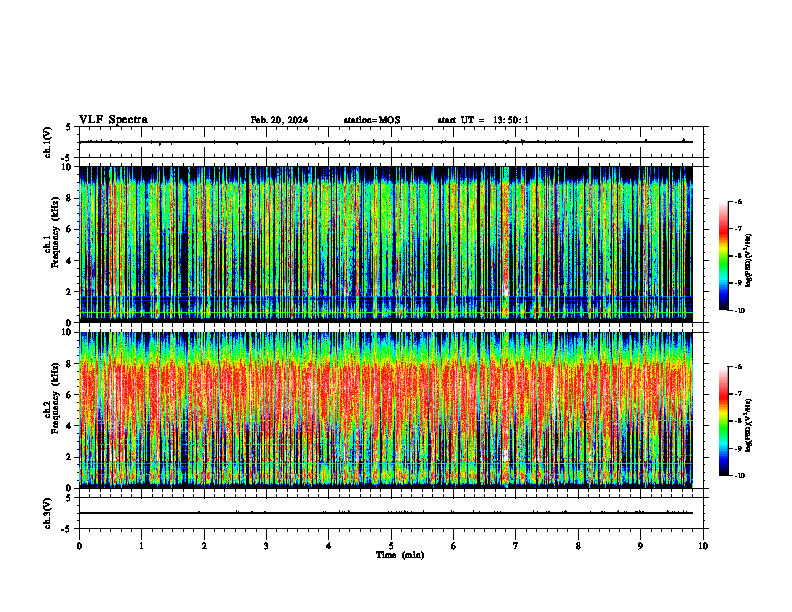Click the ch.1 colorbar log(PSD) unit label

coord(749,261)
